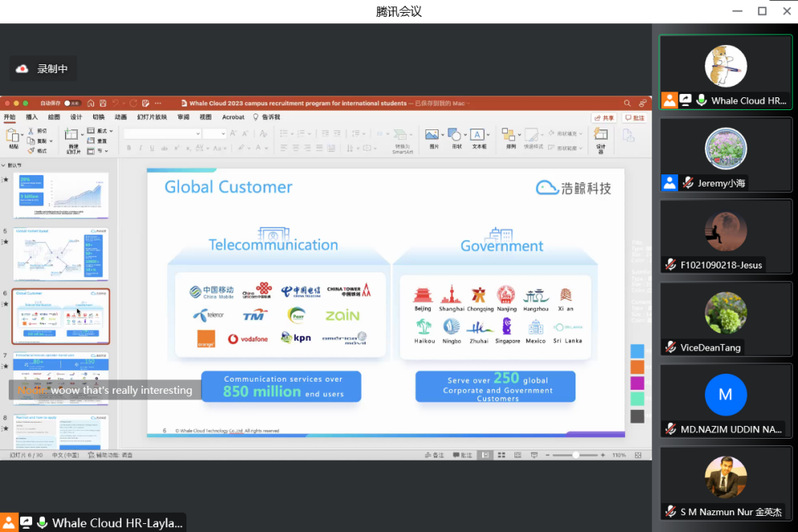The height and width of the screenshot is (532, 798).
Task: Click the zoom in plus icon
Action: (603, 455)
